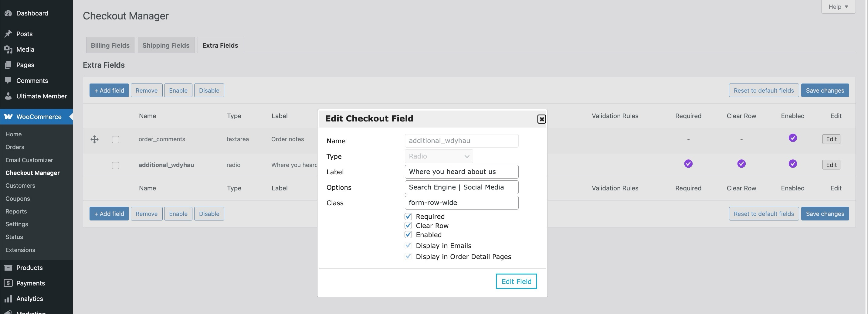The width and height of the screenshot is (868, 314).
Task: Open the Shipping Fields tab
Action: (x=166, y=45)
